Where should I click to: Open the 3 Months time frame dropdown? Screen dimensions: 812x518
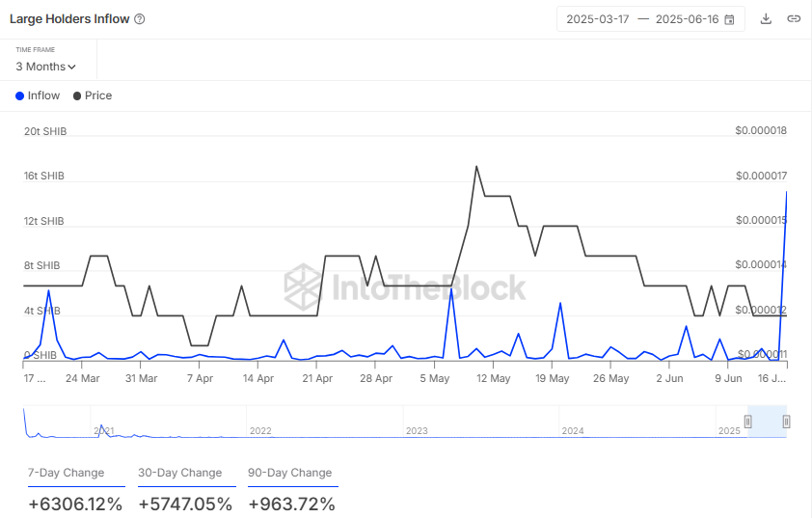click(x=45, y=67)
